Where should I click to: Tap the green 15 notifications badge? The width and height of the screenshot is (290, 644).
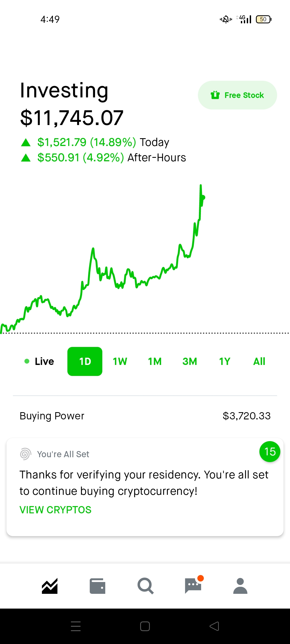pos(270,452)
